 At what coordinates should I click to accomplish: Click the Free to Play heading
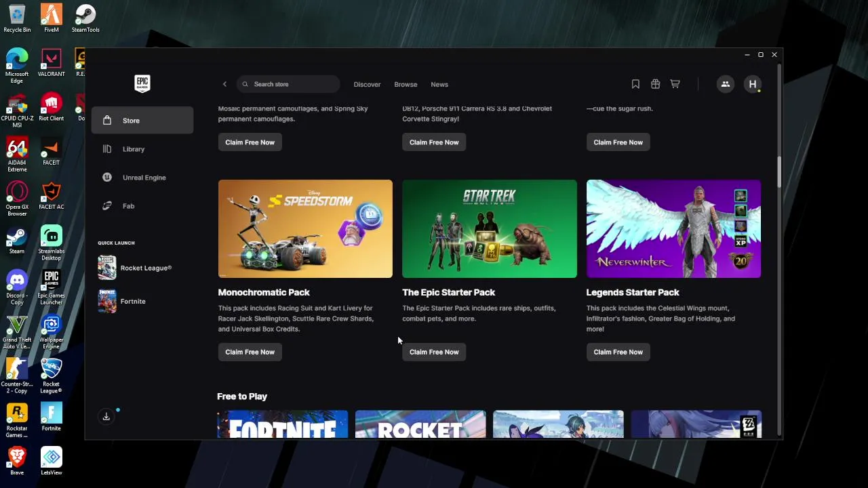242,396
